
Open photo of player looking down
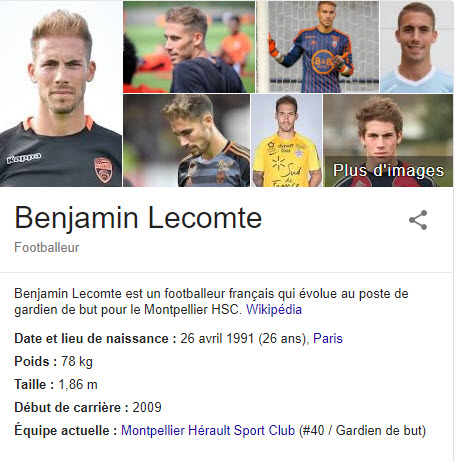pos(186,140)
